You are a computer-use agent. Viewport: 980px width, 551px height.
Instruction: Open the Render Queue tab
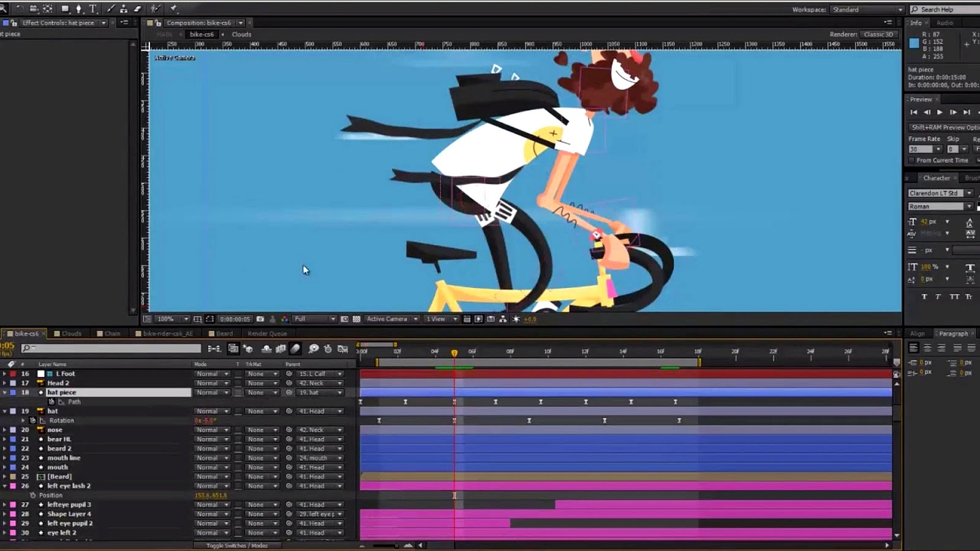click(267, 334)
